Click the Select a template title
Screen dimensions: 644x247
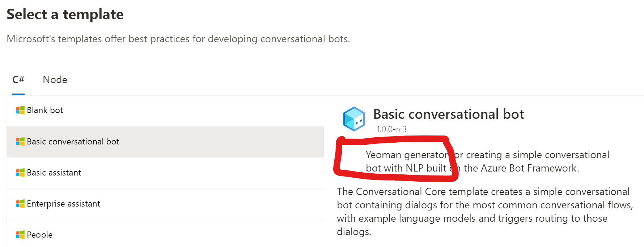tap(65, 14)
